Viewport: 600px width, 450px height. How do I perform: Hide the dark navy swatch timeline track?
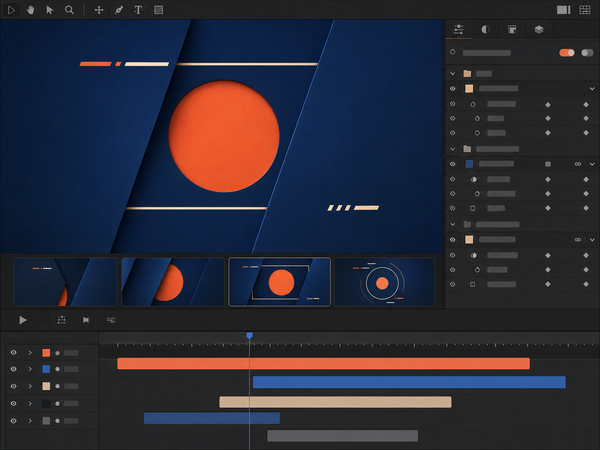tap(13, 403)
